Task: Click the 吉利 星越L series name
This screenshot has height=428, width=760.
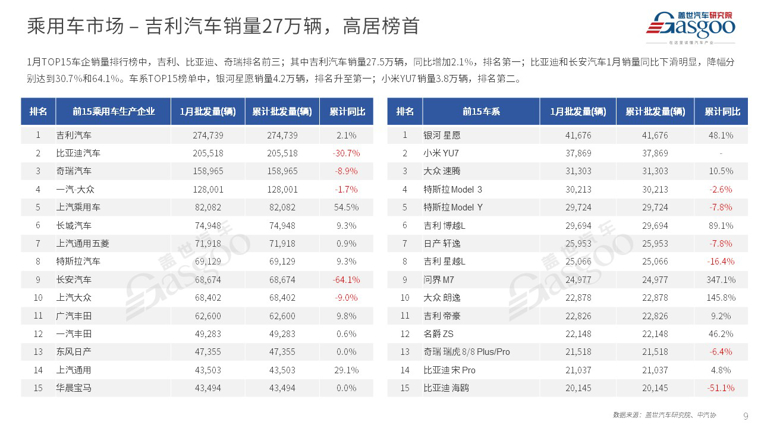Action: tap(444, 262)
